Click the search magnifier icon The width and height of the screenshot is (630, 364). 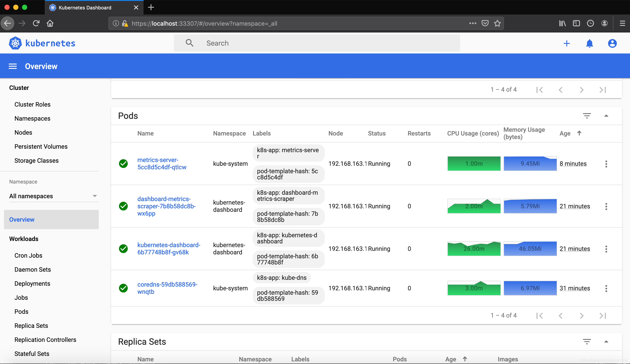pos(189,43)
